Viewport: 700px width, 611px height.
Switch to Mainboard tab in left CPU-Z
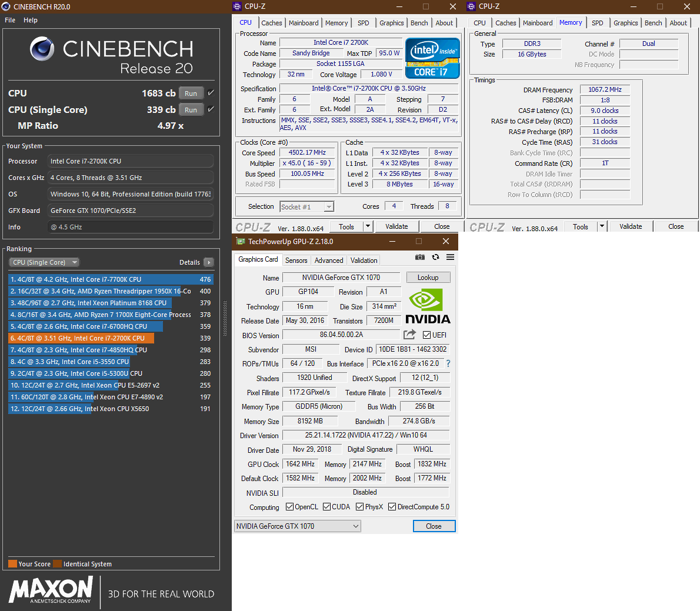304,23
